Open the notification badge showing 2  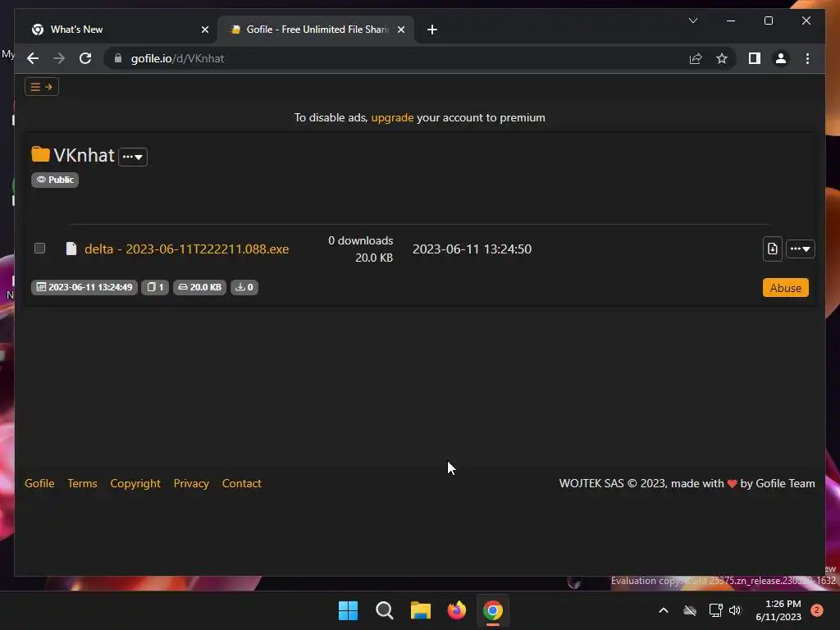pyautogui.click(x=816, y=610)
